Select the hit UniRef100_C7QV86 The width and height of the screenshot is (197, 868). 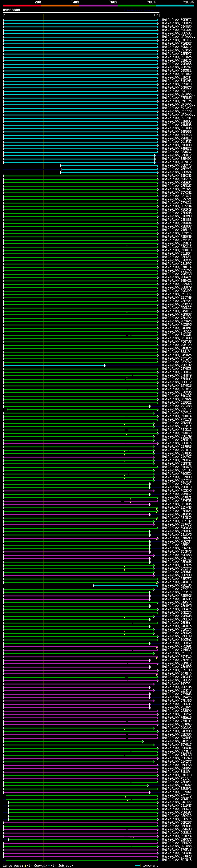point(177,393)
